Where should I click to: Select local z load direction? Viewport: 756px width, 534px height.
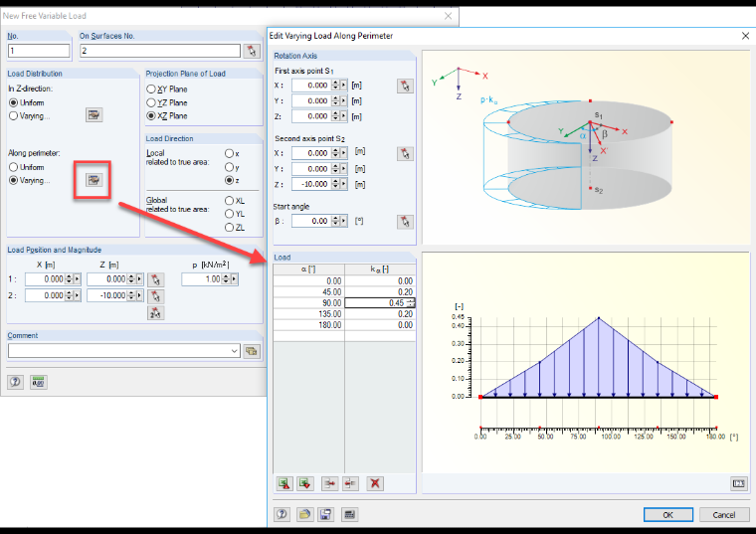229,180
